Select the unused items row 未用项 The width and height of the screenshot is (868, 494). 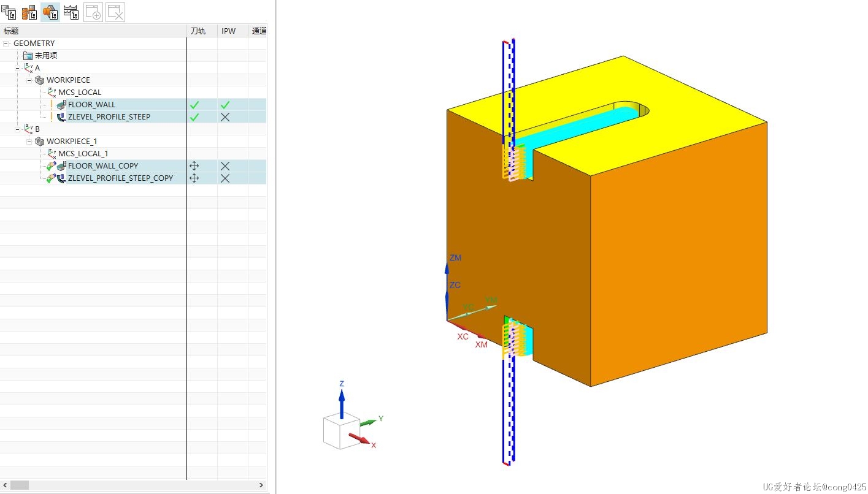pos(46,56)
